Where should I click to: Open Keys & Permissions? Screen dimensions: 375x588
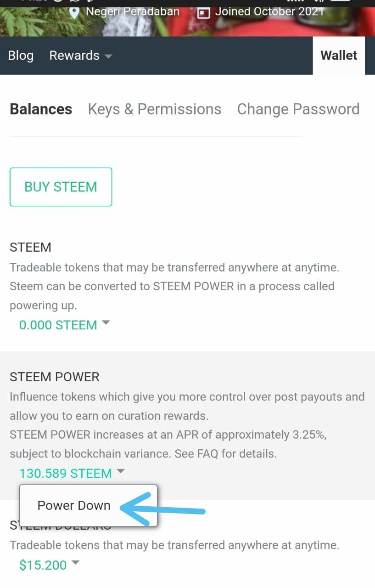pos(154,109)
